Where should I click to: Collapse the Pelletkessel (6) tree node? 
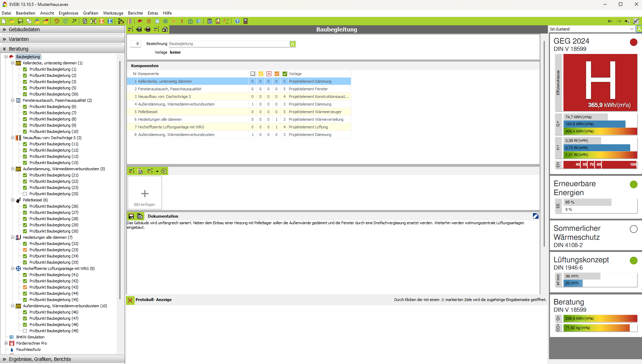tap(13, 200)
